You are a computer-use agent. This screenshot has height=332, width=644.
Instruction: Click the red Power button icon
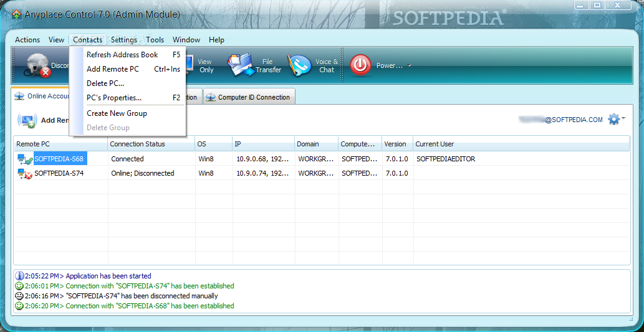coord(360,65)
